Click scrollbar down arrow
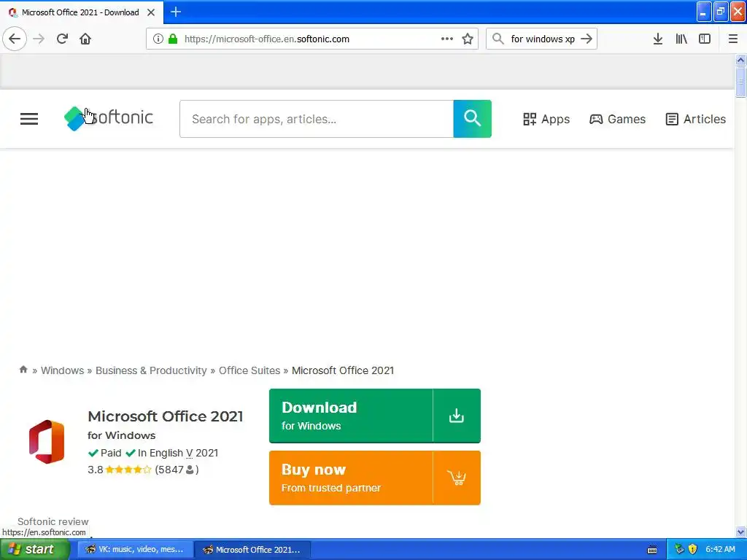The image size is (747, 560). tap(740, 532)
